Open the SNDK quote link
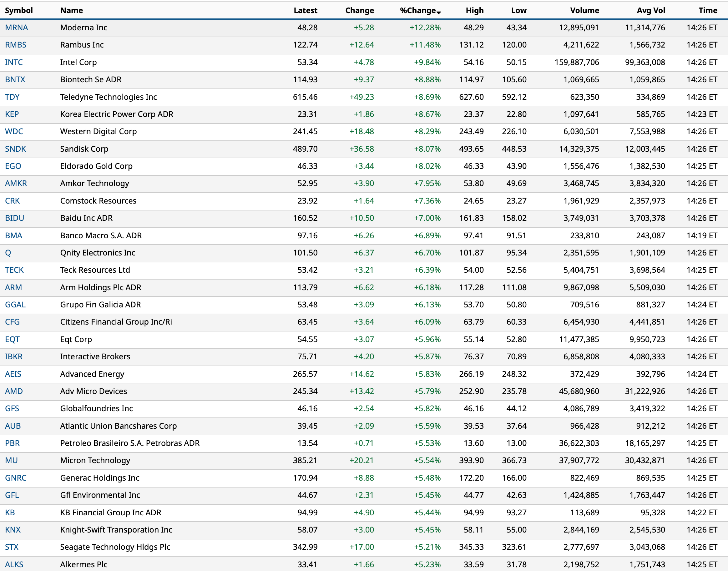This screenshot has height=571, width=728. pos(15,149)
